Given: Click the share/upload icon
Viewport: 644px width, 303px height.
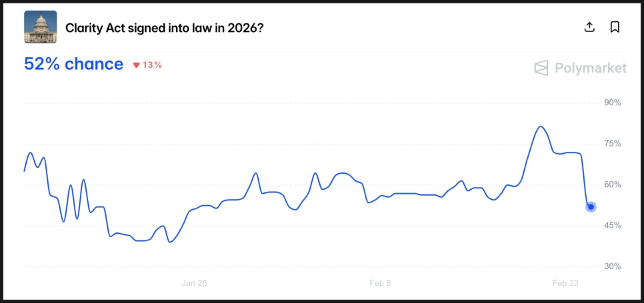Looking at the screenshot, I should [589, 27].
